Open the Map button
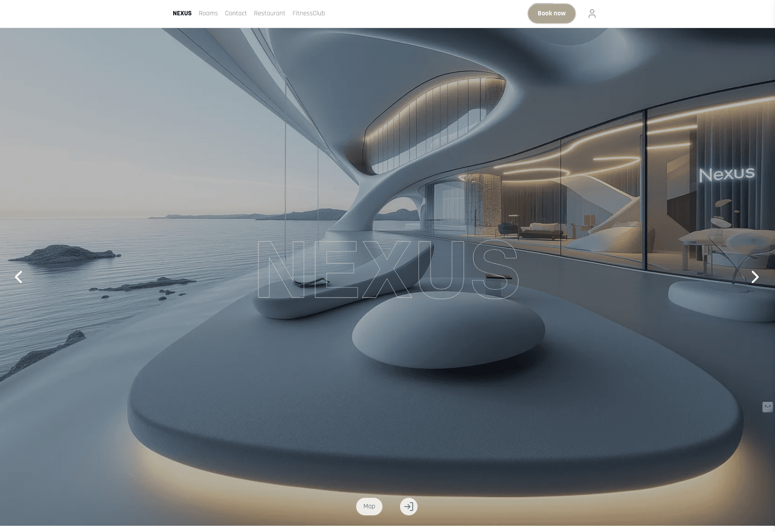Screen dimensions: 775x532 click(x=369, y=507)
